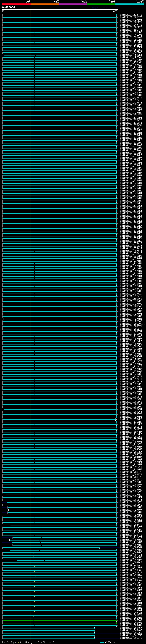146x644 pixels.
Task: Select subject label UniRef100_B2BA72
Action: pyautogui.click(x=131, y=535)
